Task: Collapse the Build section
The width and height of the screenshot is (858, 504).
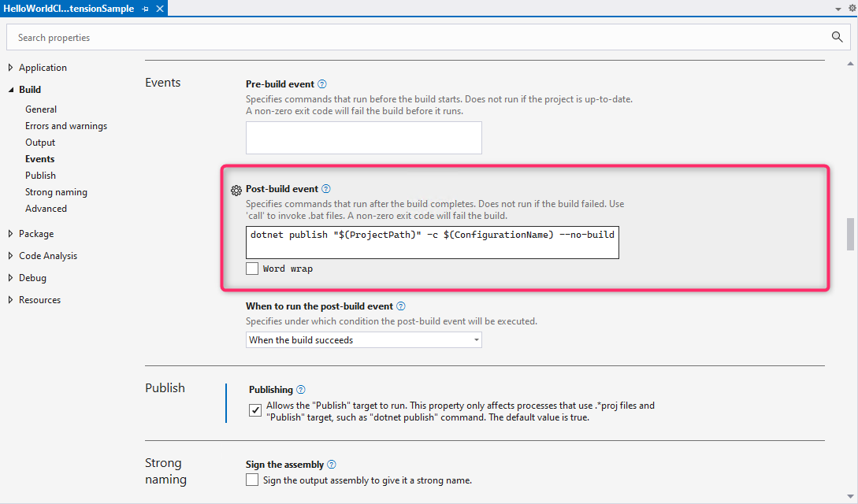Action: (x=10, y=90)
